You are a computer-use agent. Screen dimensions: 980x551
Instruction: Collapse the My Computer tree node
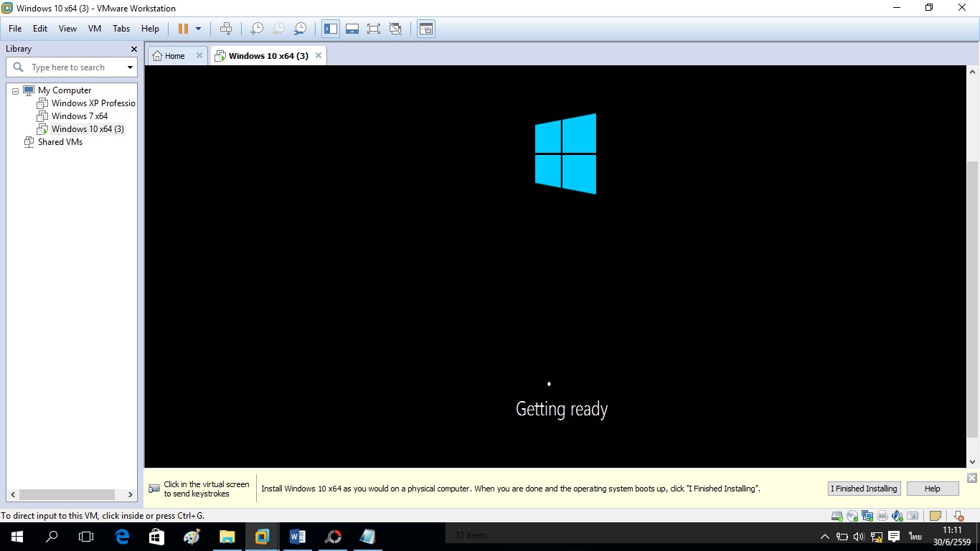(x=15, y=91)
